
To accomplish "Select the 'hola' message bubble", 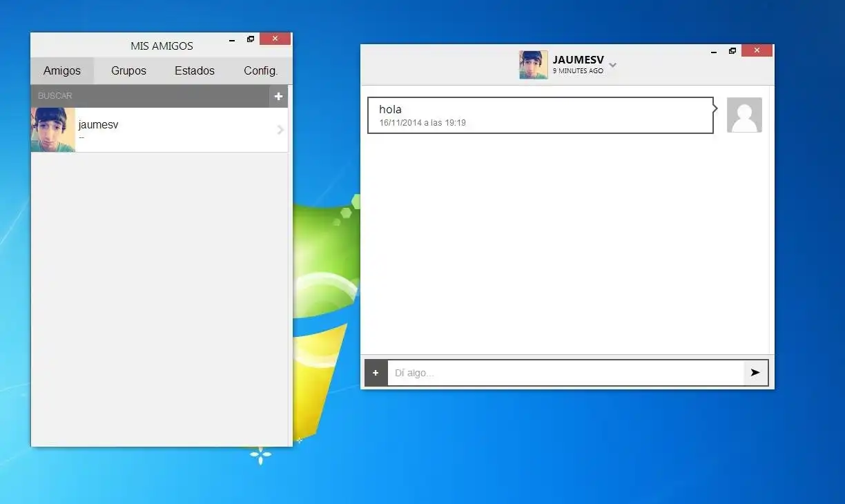I will [541, 115].
